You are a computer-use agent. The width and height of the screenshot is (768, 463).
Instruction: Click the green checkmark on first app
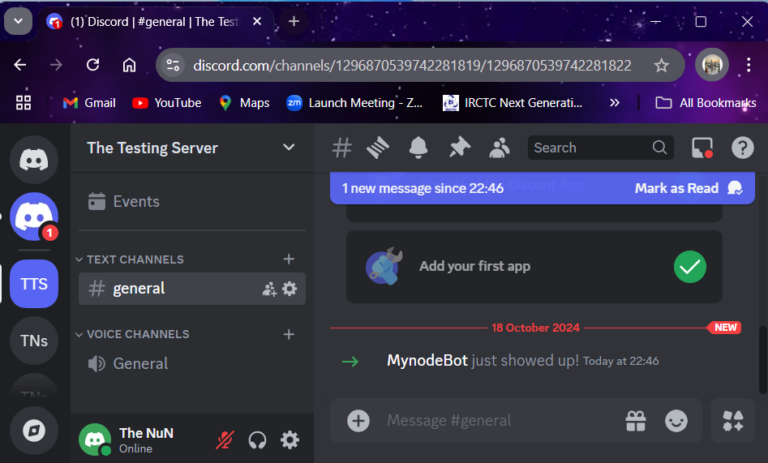click(690, 267)
